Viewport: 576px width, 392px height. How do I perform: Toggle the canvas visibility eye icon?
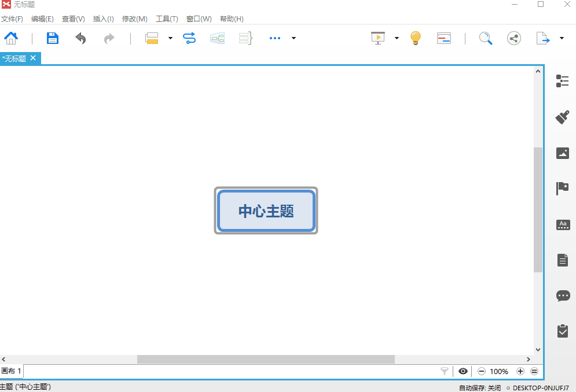pyautogui.click(x=461, y=371)
